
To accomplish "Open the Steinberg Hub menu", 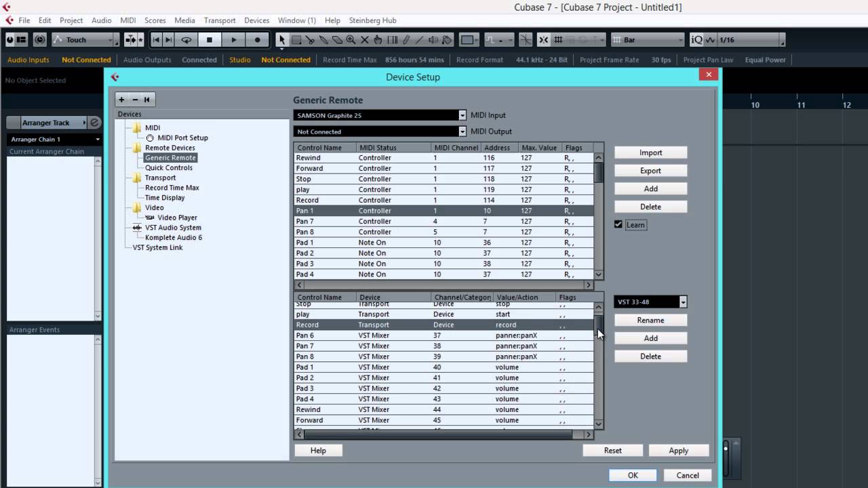I will pos(372,20).
